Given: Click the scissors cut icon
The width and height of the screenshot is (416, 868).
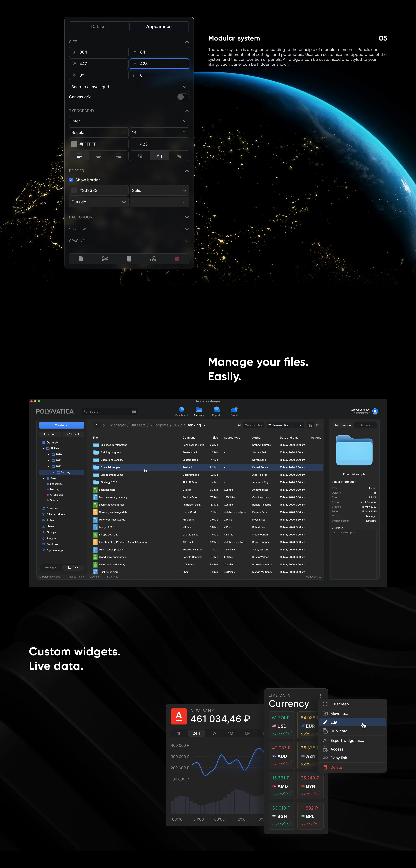Looking at the screenshot, I should (105, 258).
